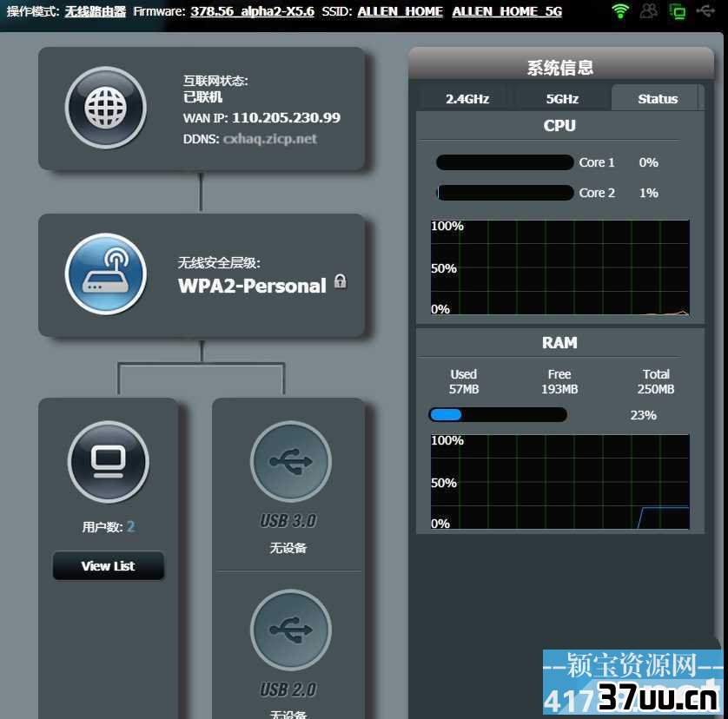Click the Core 2 usage bar

point(505,193)
